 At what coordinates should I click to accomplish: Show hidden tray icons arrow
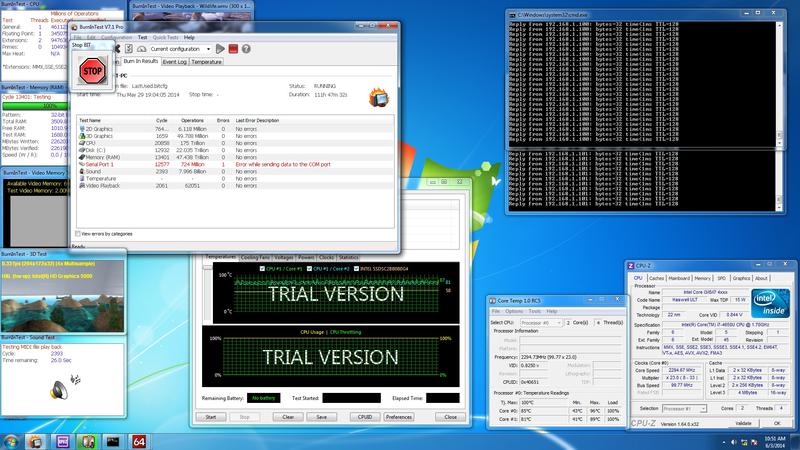coord(723,442)
